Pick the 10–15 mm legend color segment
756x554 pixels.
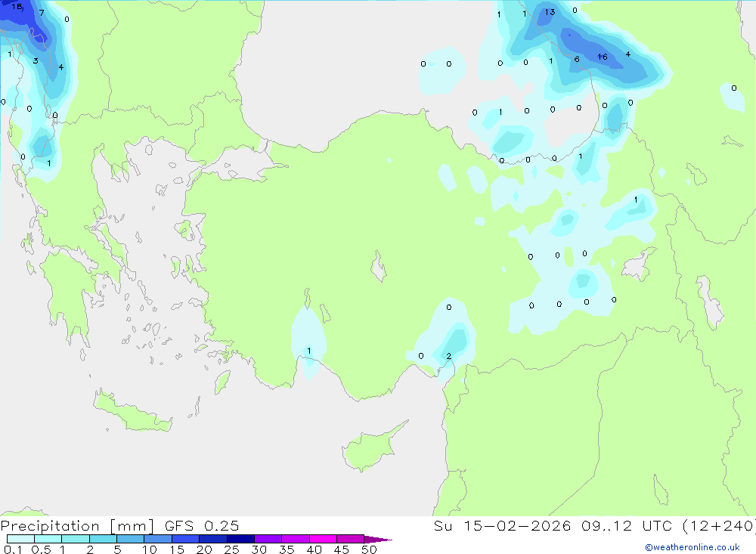pos(158,539)
